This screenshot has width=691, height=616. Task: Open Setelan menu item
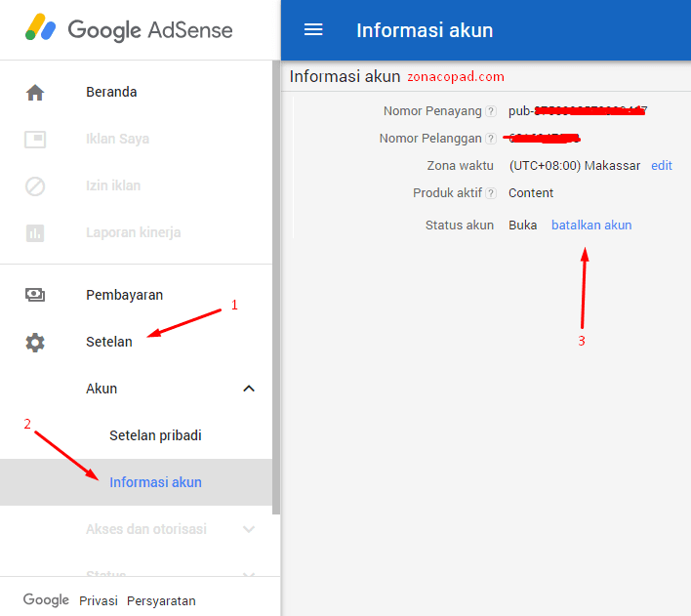[x=109, y=342]
